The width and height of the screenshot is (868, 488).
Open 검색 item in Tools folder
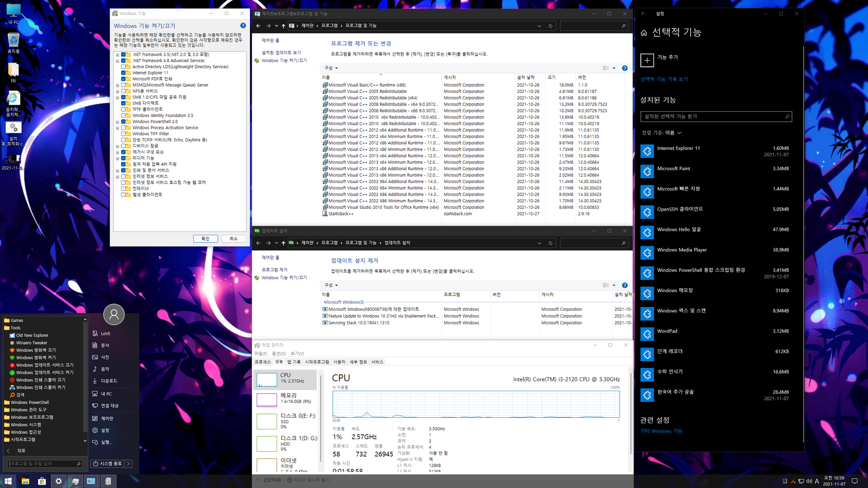click(20, 395)
